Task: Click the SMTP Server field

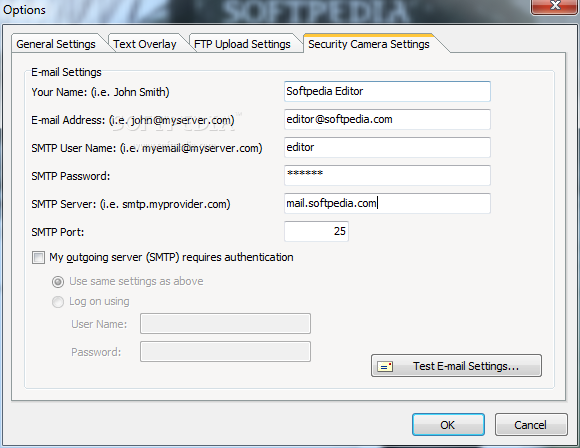Action: tap(387, 203)
